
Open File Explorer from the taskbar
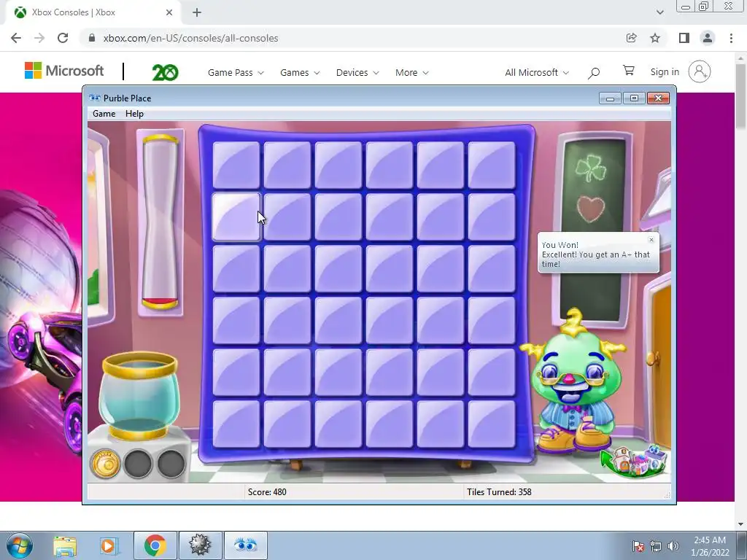point(65,545)
